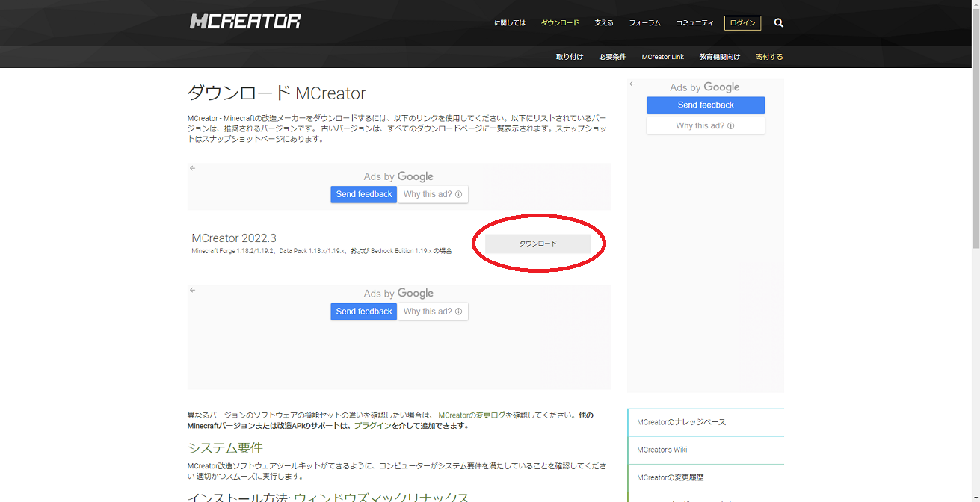Click the ログイン button
Viewport: 980px width, 502px height.
point(742,22)
